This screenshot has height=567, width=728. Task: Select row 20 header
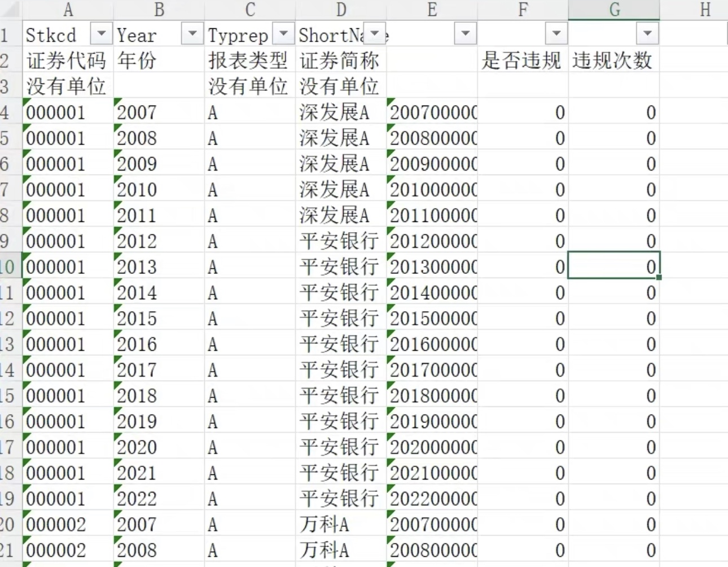tap(11, 524)
